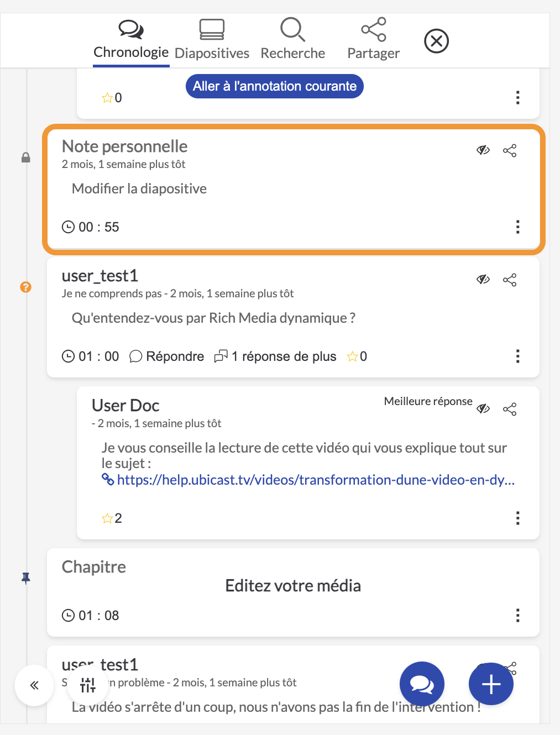Add new annotation with plus button
Image resolution: width=560 pixels, height=735 pixels.
491,684
